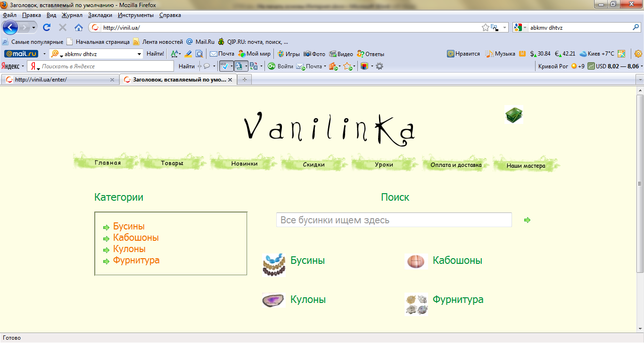The height and width of the screenshot is (343, 644).
Task: Click the highlighter pen toolbar icon
Action: click(x=189, y=54)
